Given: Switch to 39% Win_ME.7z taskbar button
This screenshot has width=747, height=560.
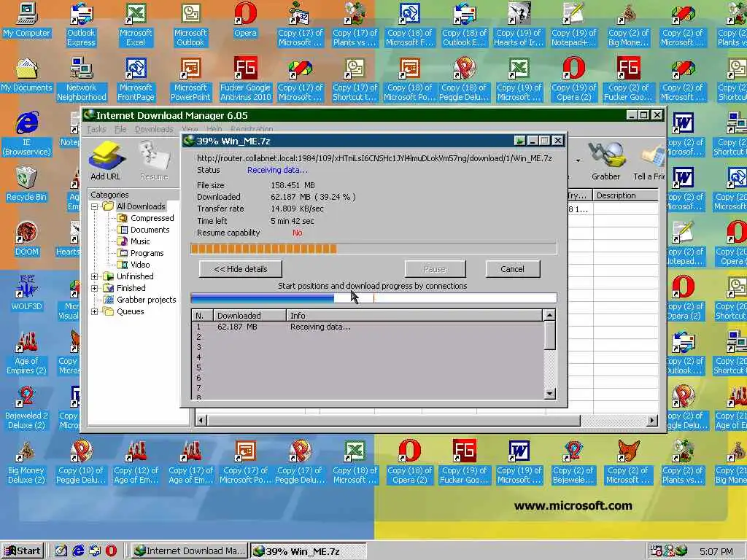Looking at the screenshot, I should pyautogui.click(x=309, y=551).
